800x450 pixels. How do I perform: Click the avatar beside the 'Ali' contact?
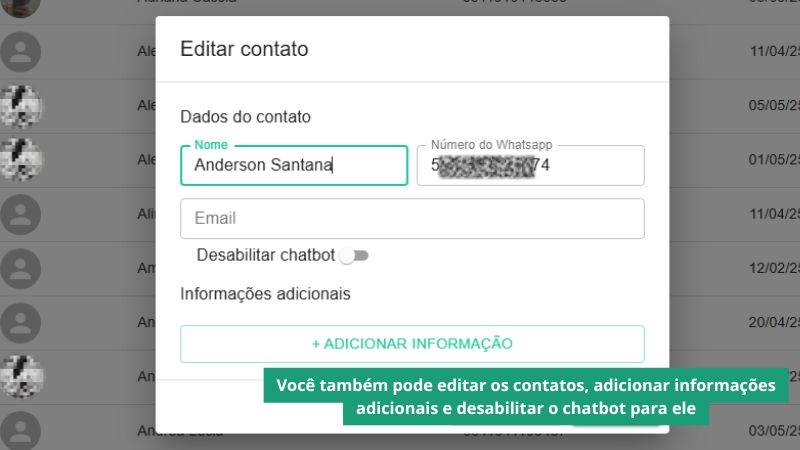click(x=21, y=214)
